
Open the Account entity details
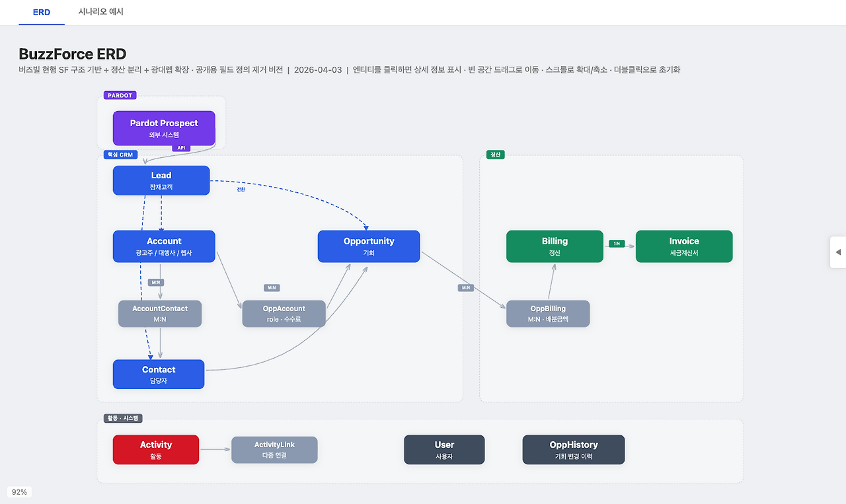pyautogui.click(x=164, y=246)
